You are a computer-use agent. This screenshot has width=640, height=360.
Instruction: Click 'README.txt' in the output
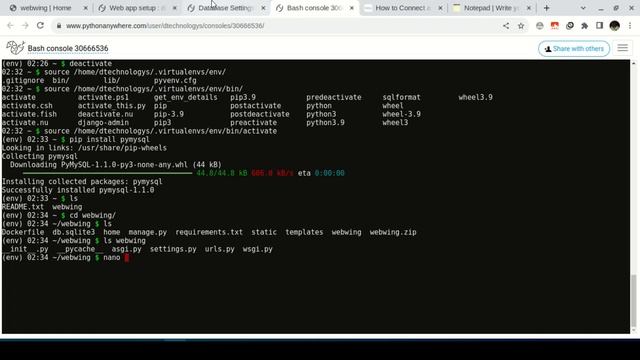pos(23,207)
